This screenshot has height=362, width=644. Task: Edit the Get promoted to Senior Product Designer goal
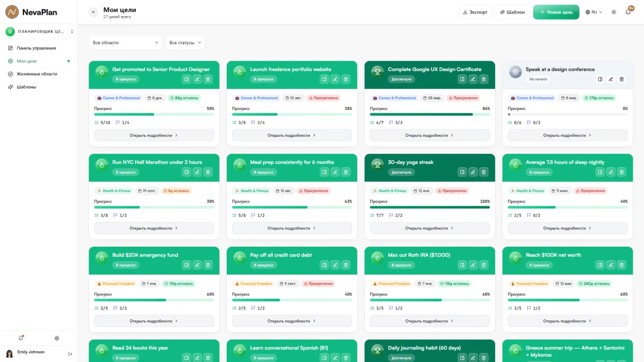click(197, 79)
